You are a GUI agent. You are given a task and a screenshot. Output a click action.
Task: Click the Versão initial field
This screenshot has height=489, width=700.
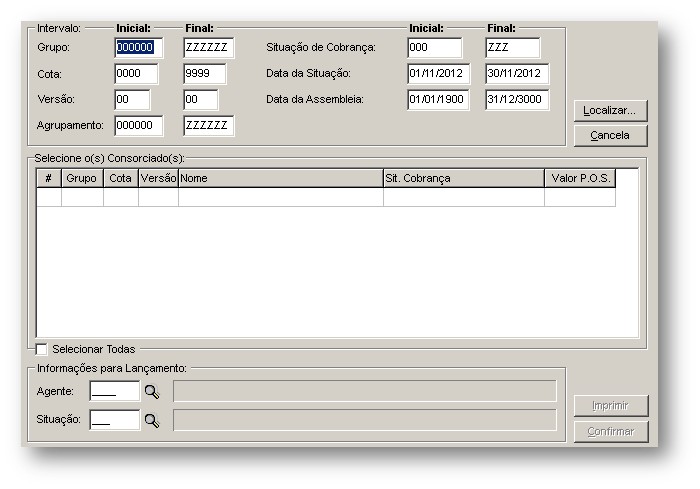click(132, 100)
